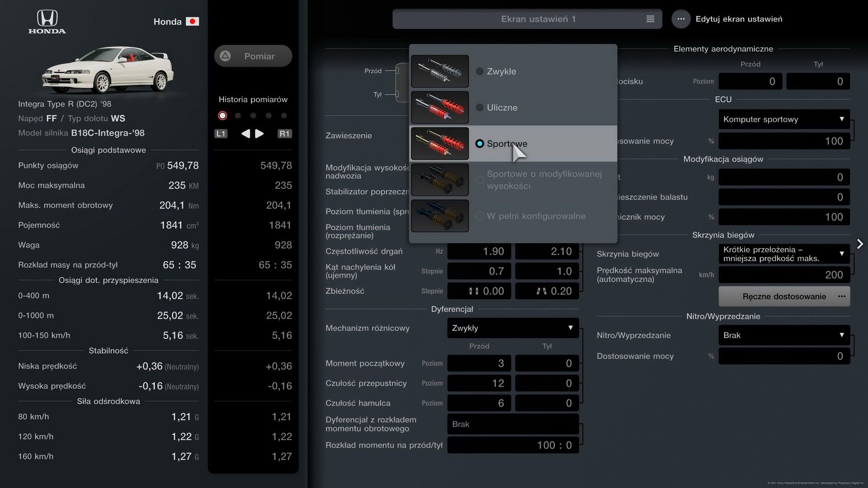Click the R1 shoulder button icon
Viewport: 868px width, 488px height.
pos(284,134)
